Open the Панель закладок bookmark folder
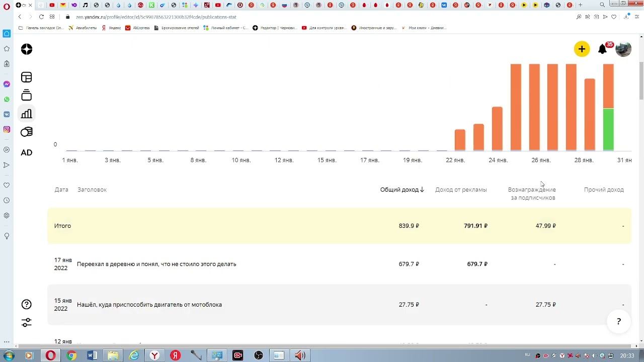The height and width of the screenshot is (362, 644). (x=41, y=28)
